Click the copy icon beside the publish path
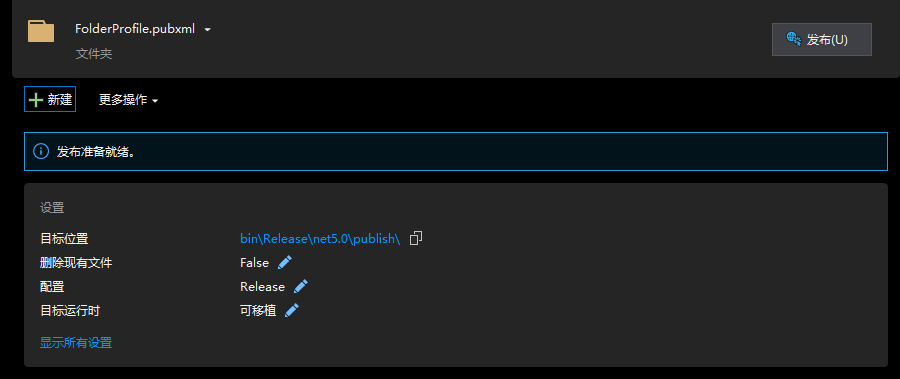Screen dimensions: 900x379 (x=416, y=238)
